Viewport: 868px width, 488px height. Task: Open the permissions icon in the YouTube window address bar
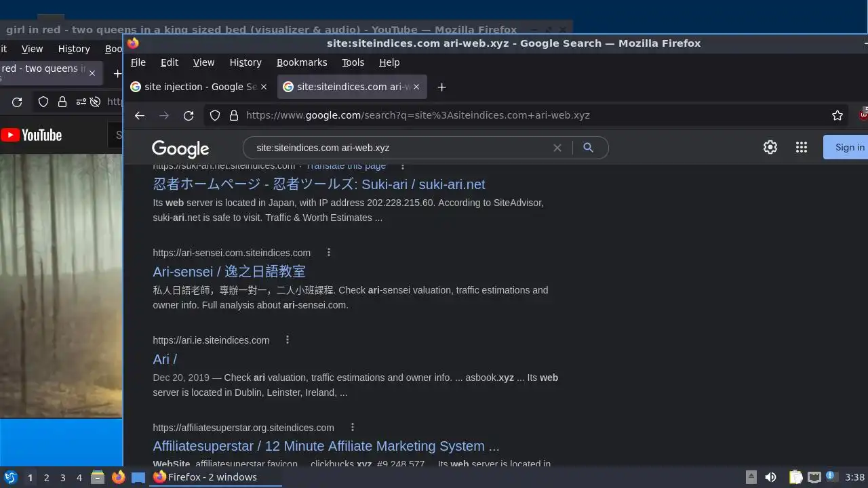(81, 102)
